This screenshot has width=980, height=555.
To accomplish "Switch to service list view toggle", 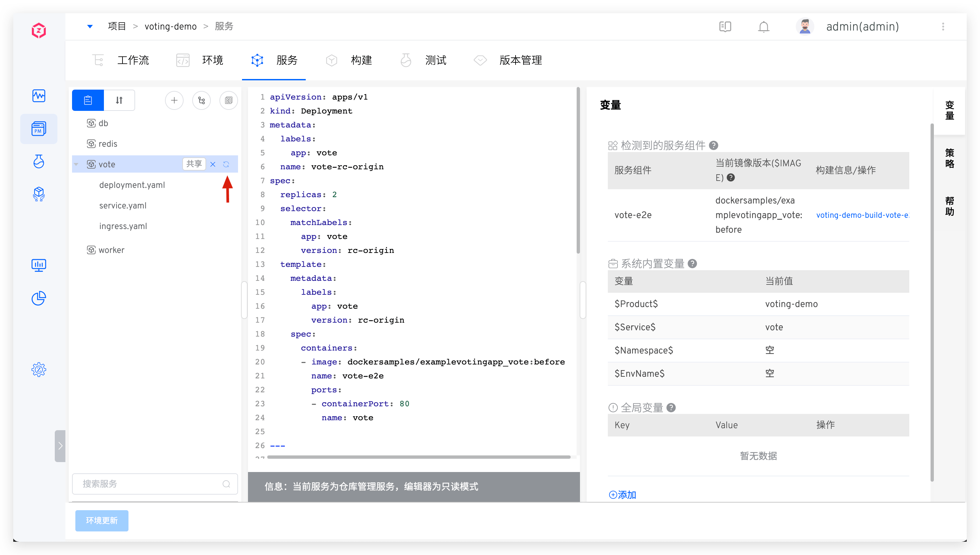I will (x=88, y=100).
